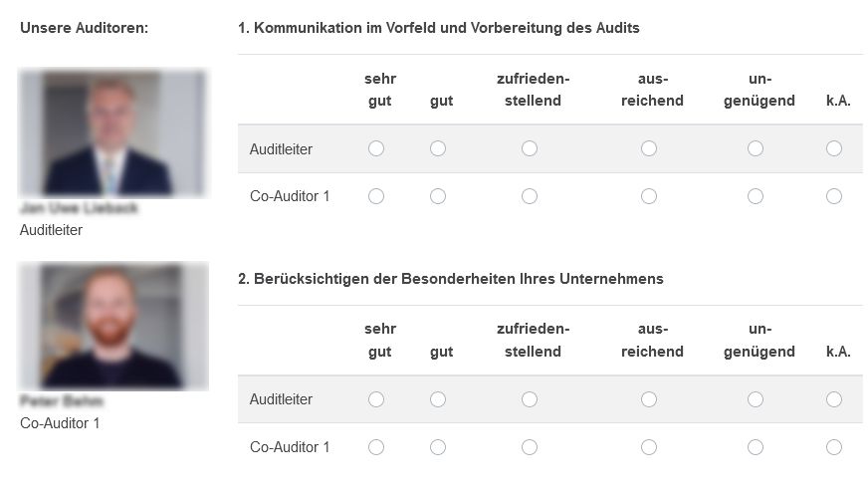Pick 'ausreichend' for Co-Auditor 1 in question 1
The width and height of the screenshot is (868, 496).
pos(649,196)
